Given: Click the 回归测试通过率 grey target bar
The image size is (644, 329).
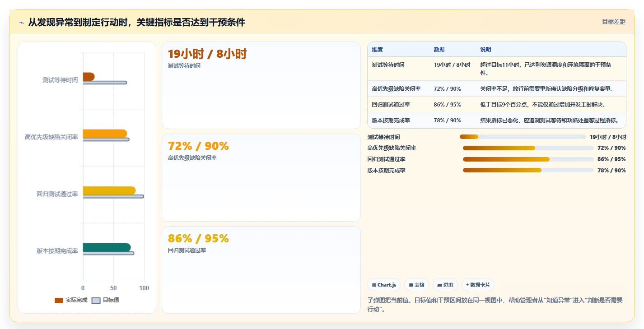Looking at the screenshot, I should point(113,196).
